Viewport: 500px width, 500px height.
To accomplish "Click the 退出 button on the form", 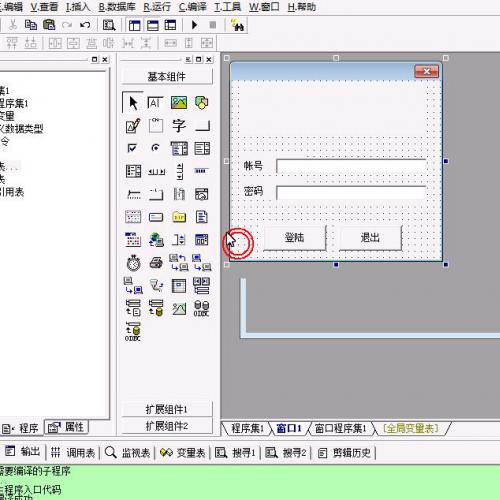I will [x=370, y=238].
